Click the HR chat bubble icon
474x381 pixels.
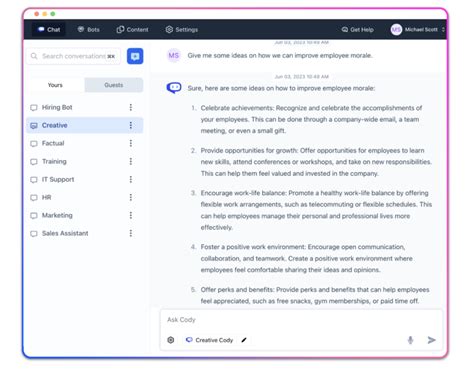[34, 198]
